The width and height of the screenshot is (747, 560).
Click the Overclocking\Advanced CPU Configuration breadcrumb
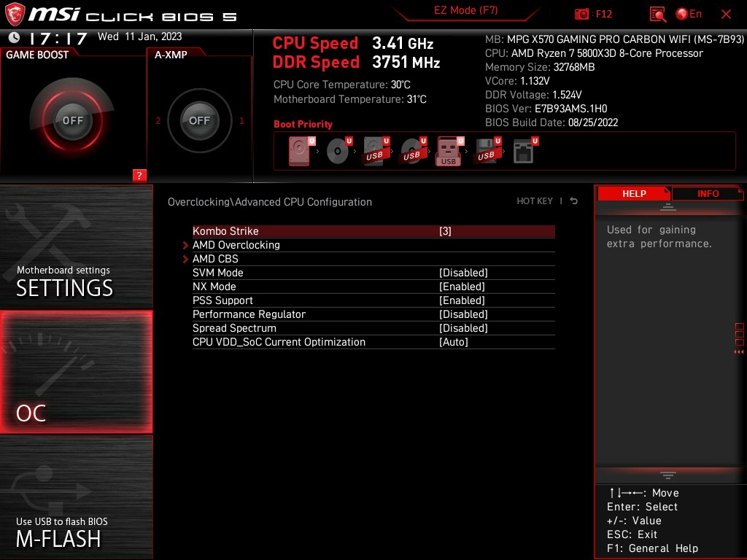pos(270,202)
